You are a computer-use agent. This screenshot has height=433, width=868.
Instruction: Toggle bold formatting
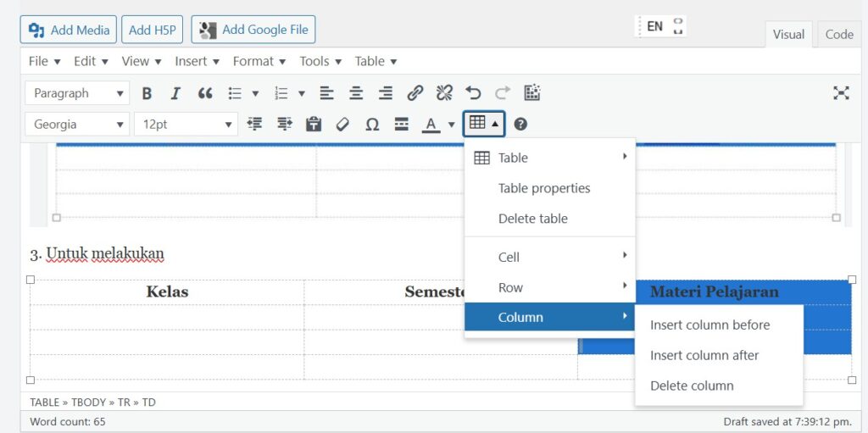[x=147, y=93]
